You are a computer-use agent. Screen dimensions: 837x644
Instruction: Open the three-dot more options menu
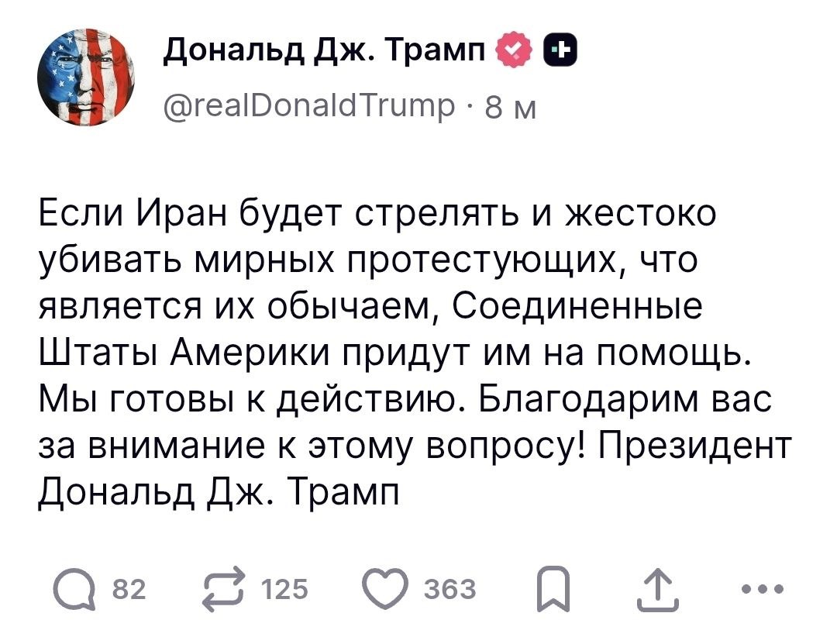(762, 589)
